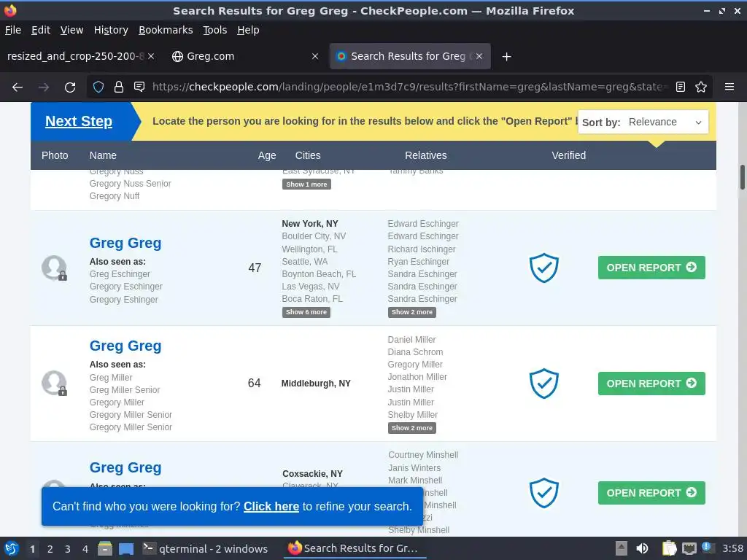Open qterminal windows from the taskbar

coord(206,548)
